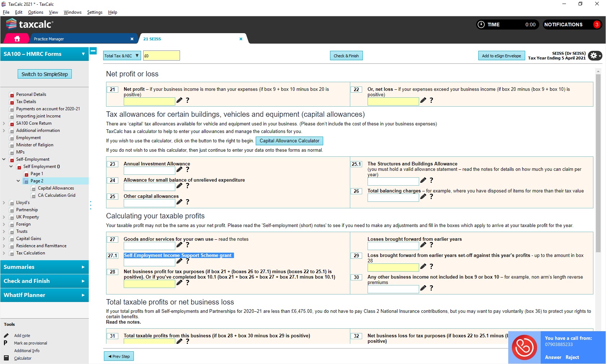
Task: Click pencil icon for Losses brought forward
Action: (423, 245)
